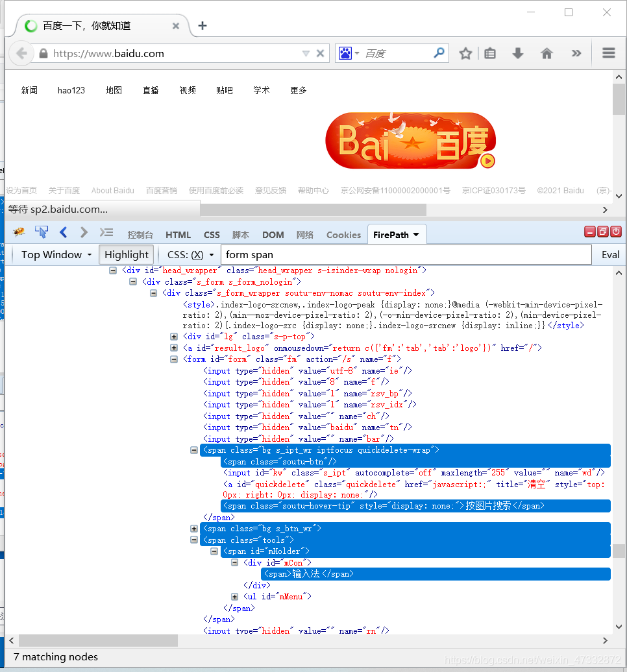Close the 百度一下 browser tab

[x=176, y=26]
